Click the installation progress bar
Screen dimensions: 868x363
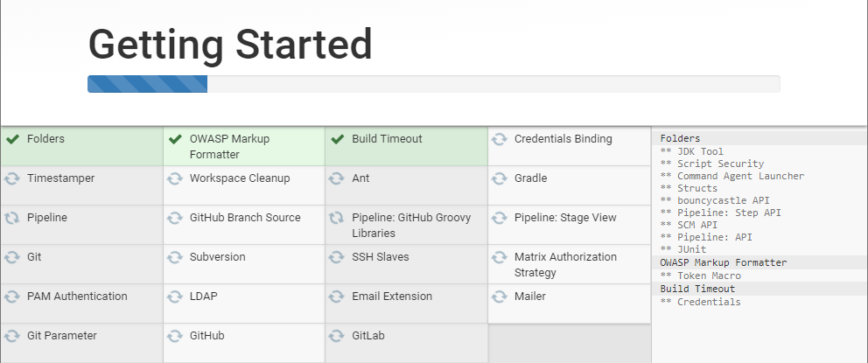click(x=433, y=84)
